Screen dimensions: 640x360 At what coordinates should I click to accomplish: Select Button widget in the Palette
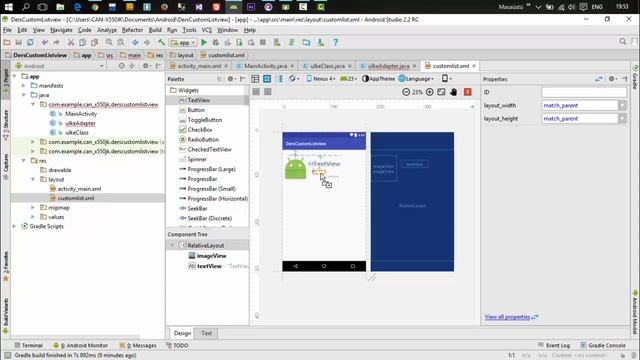click(196, 110)
